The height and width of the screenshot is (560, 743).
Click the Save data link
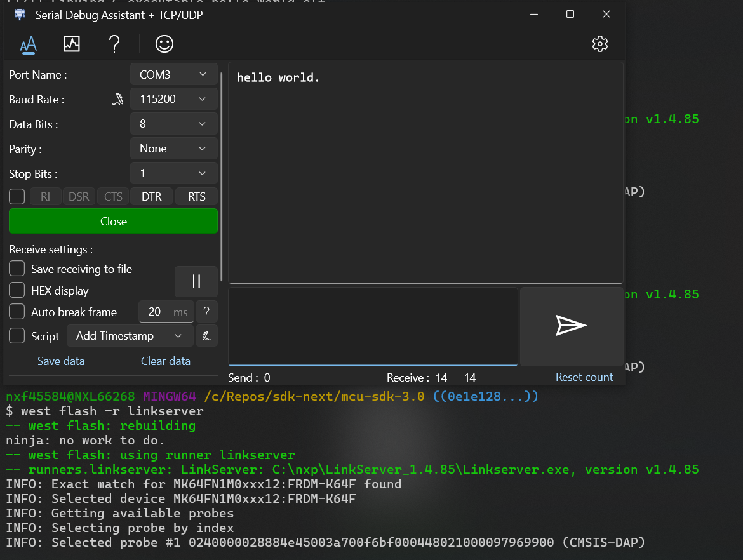coord(61,361)
